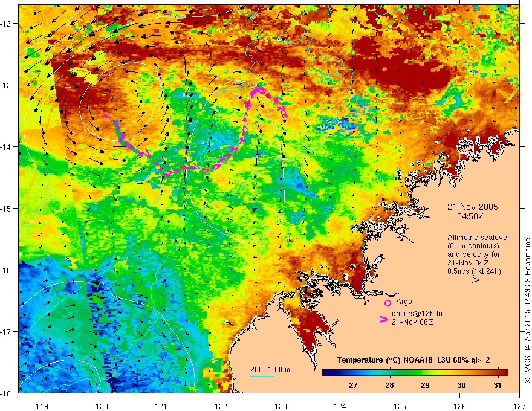
Task: Click the longitude axis label 126
Action: (x=459, y=406)
